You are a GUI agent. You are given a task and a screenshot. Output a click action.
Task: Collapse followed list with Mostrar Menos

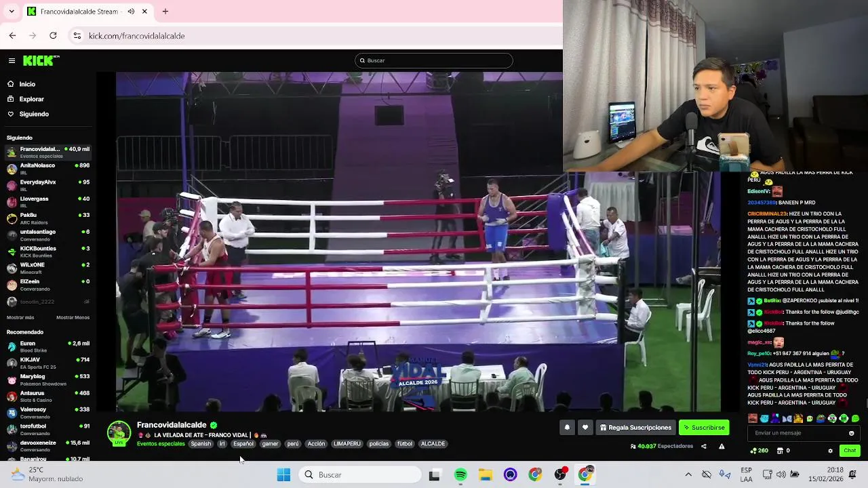(x=73, y=317)
